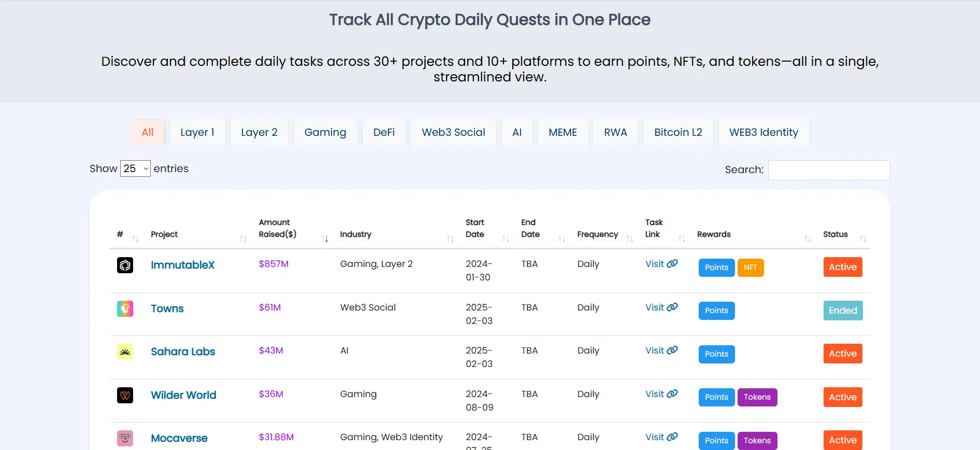Click the Wilder World logo icon
Image resolution: width=980 pixels, height=450 pixels.
125,396
